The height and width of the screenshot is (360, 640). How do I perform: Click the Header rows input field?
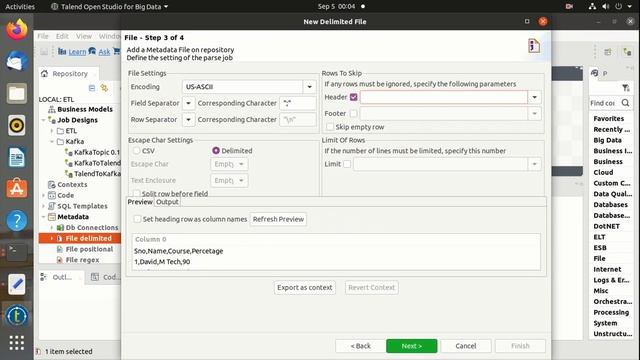(444, 97)
